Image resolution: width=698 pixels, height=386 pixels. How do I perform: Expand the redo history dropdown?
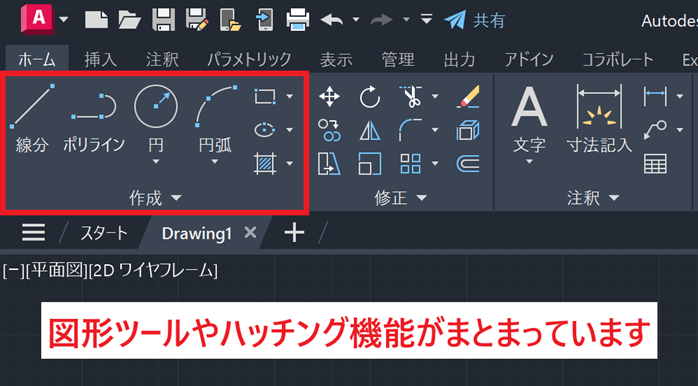tap(406, 20)
